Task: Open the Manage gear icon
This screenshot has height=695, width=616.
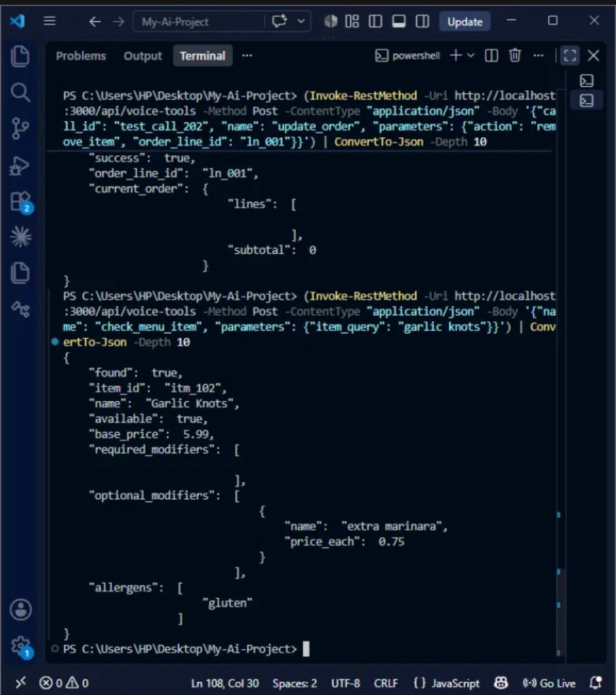Action: pyautogui.click(x=21, y=646)
